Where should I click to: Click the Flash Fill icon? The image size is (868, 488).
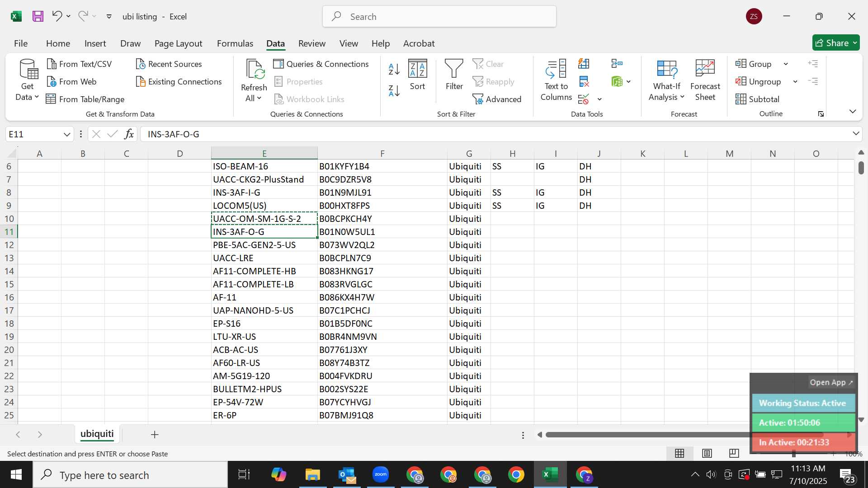click(584, 64)
